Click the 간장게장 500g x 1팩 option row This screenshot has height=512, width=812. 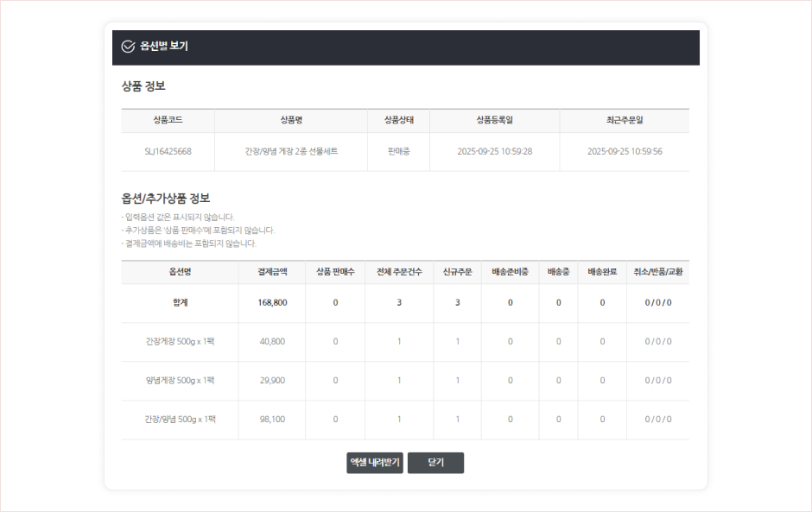pyautogui.click(x=180, y=342)
